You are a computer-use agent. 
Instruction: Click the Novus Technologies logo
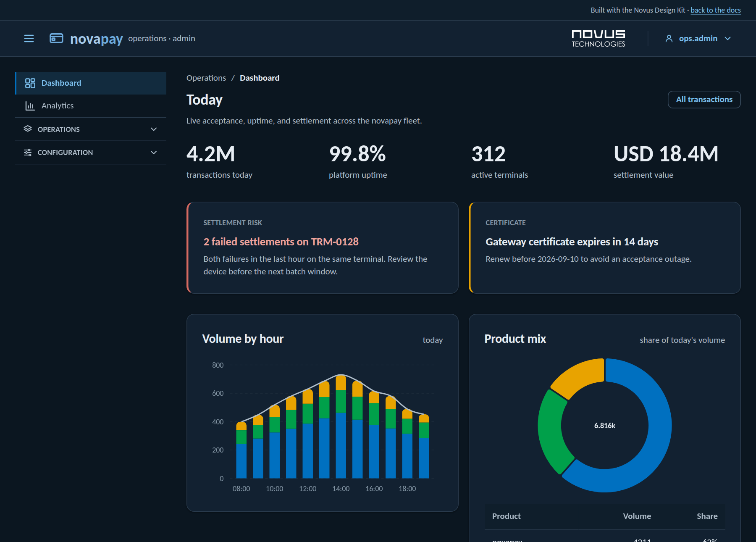click(x=598, y=39)
